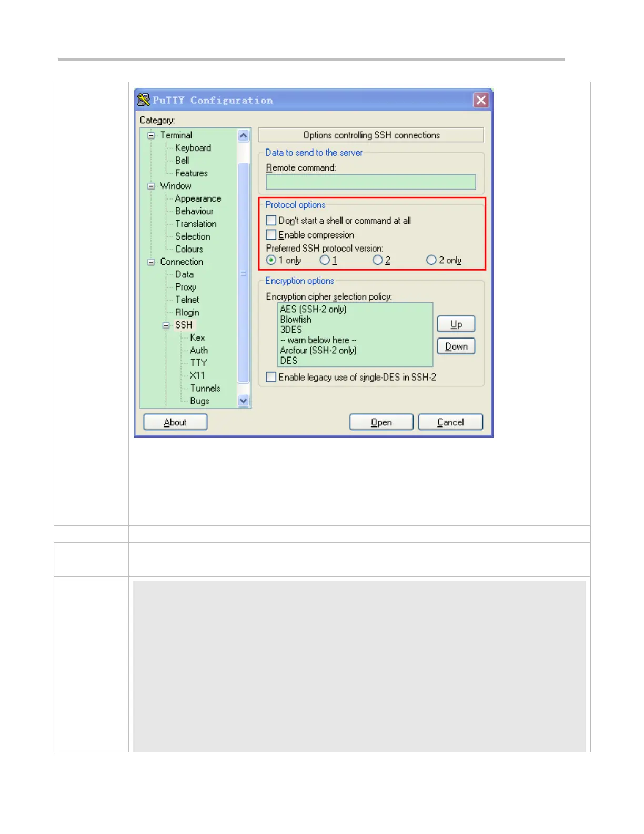Click the PuTTY icon in the title bar

tap(143, 100)
